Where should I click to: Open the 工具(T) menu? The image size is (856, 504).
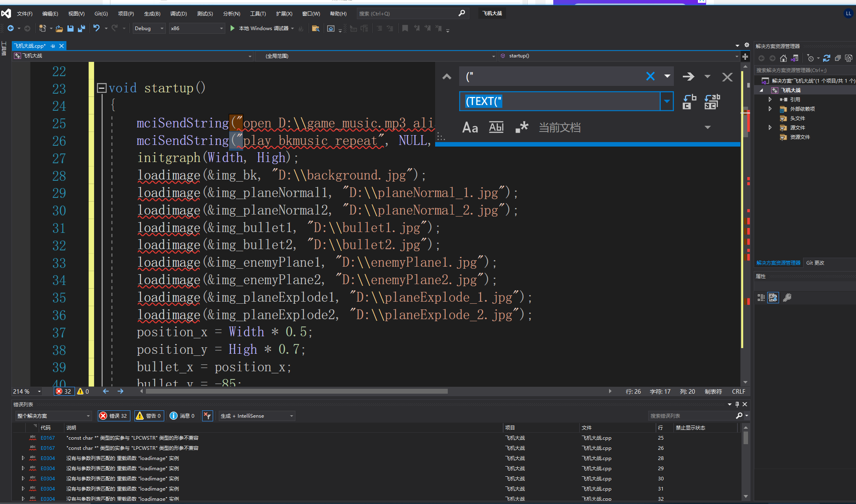click(258, 13)
